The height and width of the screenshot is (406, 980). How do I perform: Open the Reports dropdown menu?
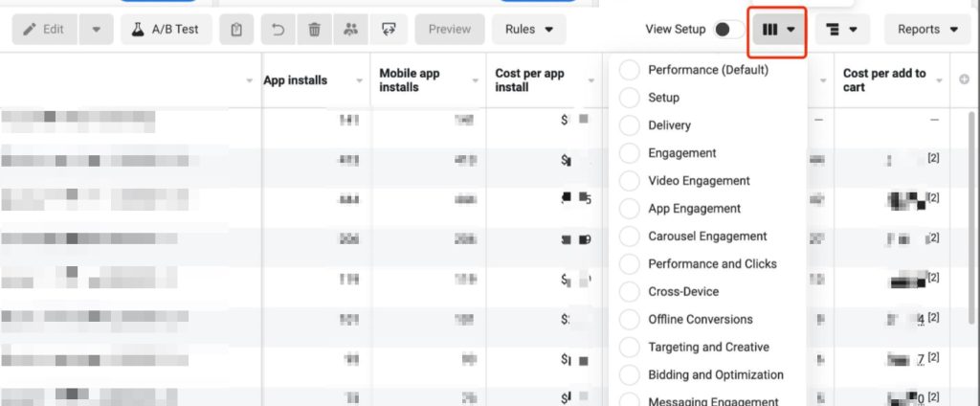coord(925,30)
